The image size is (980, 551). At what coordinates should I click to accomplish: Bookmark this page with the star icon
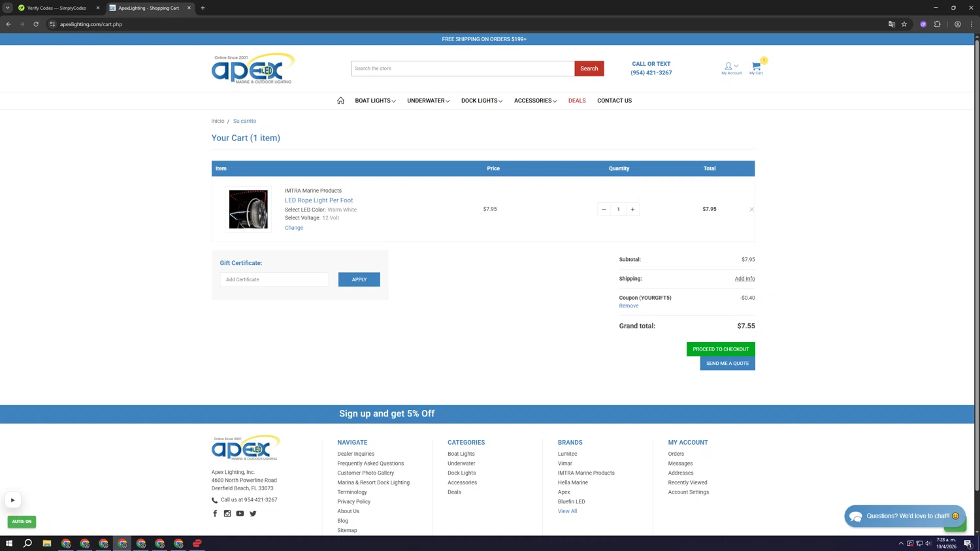click(904, 24)
